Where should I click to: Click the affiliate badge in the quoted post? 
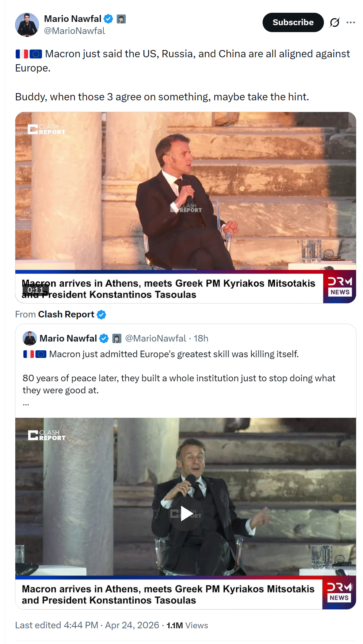(x=116, y=339)
